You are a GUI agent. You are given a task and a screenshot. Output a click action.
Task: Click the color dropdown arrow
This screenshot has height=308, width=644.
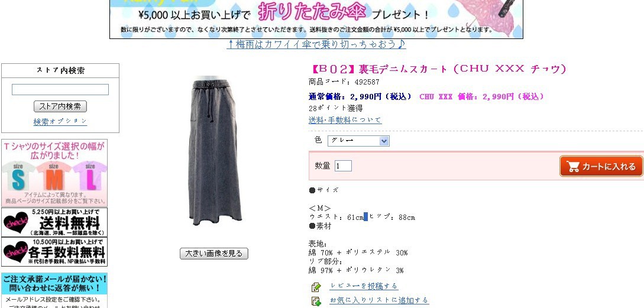pos(384,141)
